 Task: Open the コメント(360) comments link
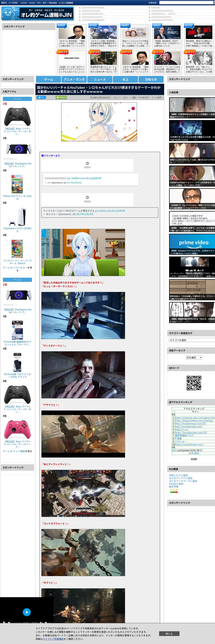click(x=121, y=97)
